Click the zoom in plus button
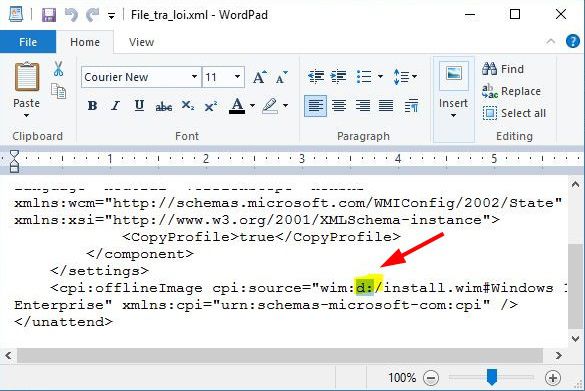Screen dimensions: 585x391 click(x=553, y=378)
